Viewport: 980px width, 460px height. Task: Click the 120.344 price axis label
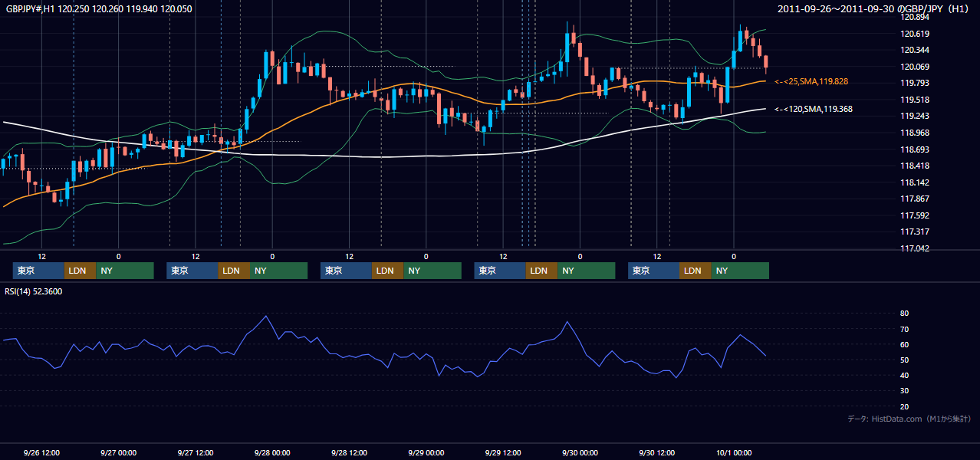click(914, 51)
